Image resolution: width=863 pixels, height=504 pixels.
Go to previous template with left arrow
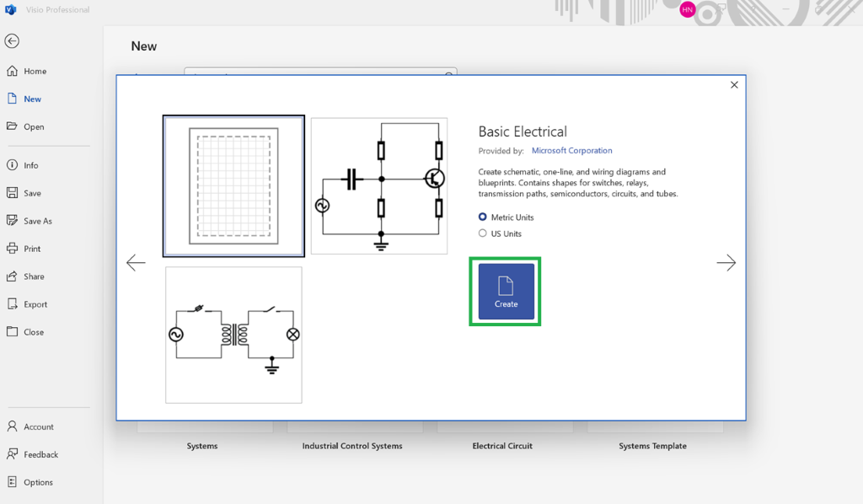(136, 262)
